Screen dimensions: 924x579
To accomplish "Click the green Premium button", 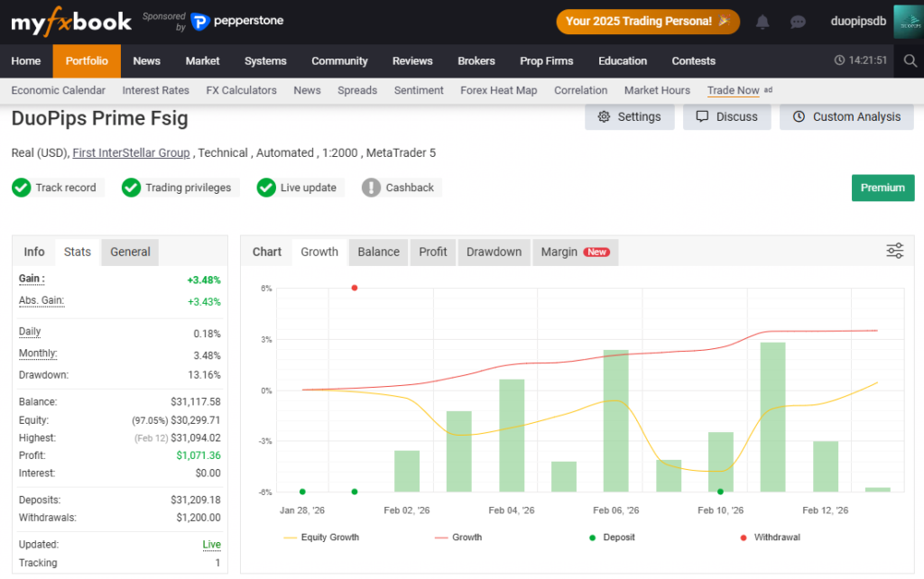I will click(882, 188).
